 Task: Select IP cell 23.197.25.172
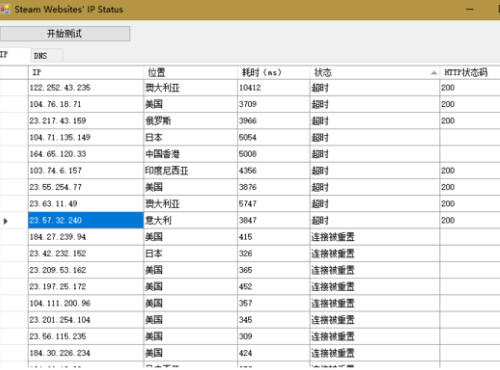coord(86,287)
